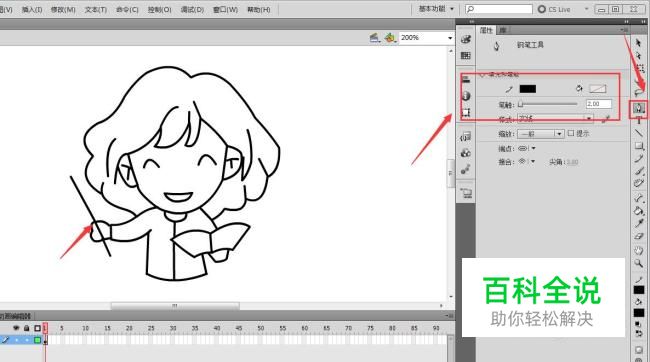Select the Free Transform tool
The height and width of the screenshot is (362, 650).
point(640,68)
